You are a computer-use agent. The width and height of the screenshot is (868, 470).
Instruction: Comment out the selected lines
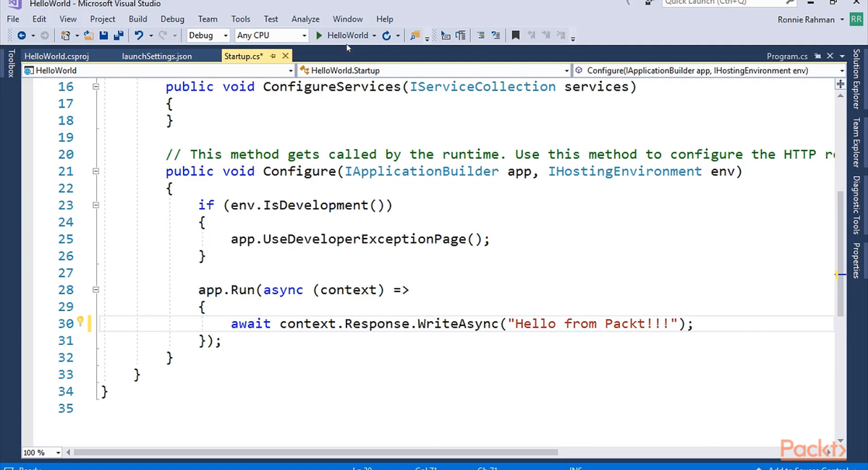click(x=481, y=35)
